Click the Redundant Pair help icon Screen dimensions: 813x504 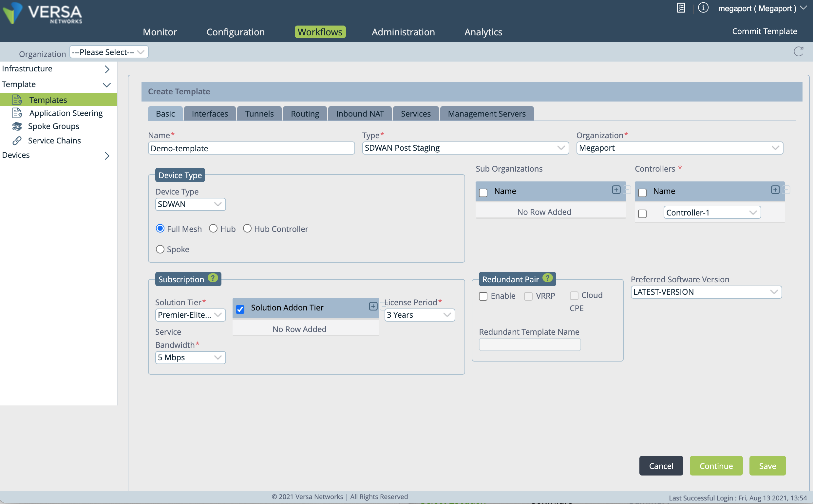pos(547,279)
